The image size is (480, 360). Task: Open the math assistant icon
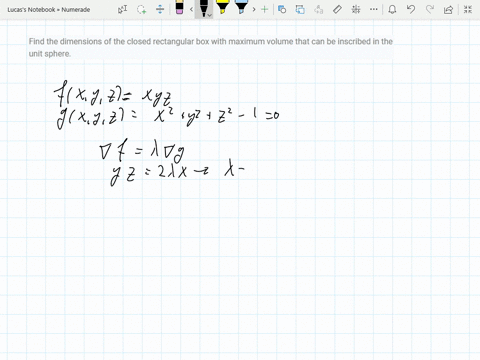[356, 9]
